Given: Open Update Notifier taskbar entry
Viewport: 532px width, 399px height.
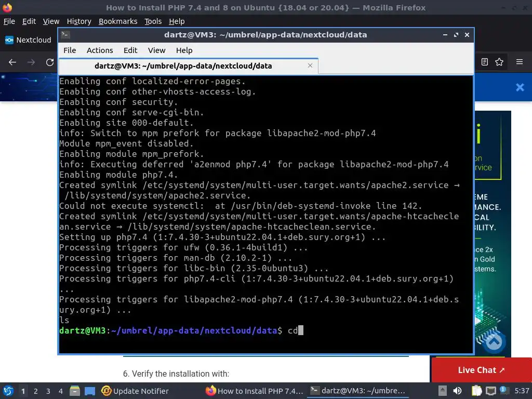Looking at the screenshot, I should pos(135,391).
